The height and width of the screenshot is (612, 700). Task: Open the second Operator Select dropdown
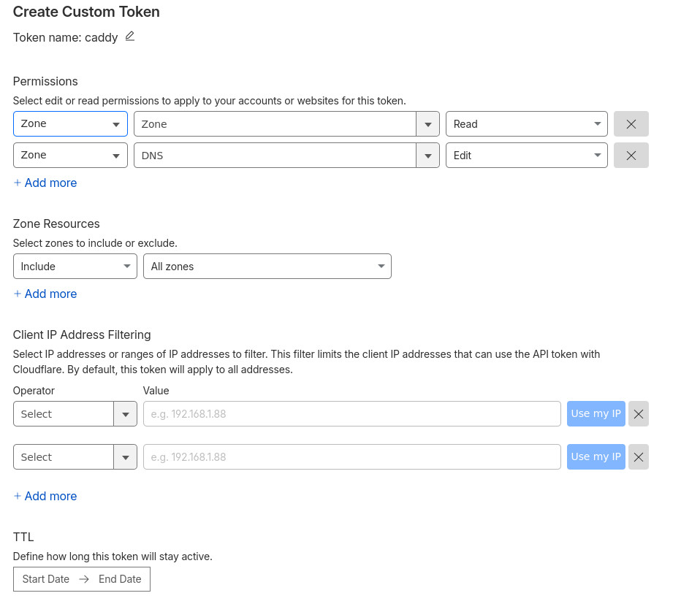coord(75,457)
